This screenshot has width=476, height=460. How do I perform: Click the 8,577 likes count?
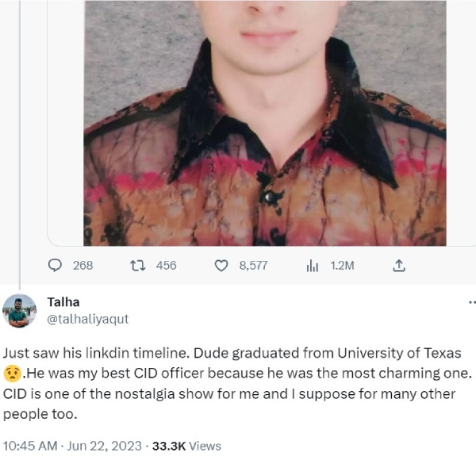point(252,266)
